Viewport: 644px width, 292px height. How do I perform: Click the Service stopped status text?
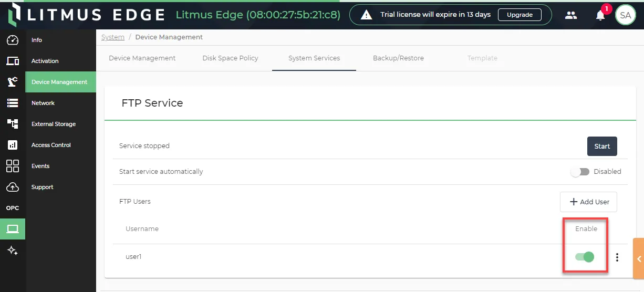pos(144,146)
